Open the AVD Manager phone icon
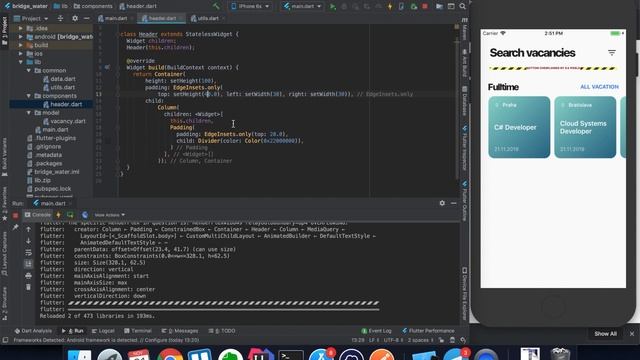The height and width of the screenshot is (360, 640). [x=402, y=7]
